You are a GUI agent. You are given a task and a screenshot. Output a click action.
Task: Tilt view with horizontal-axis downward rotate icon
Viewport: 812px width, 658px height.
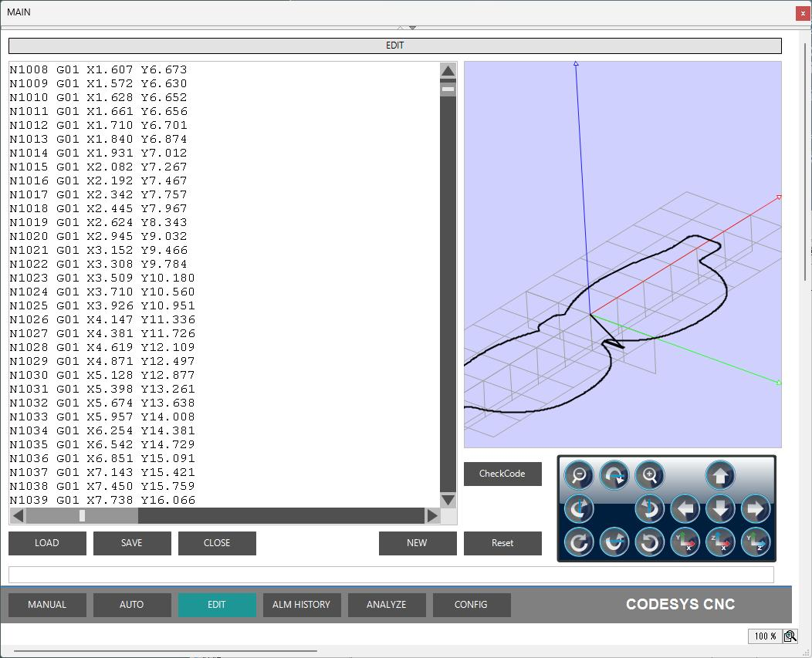click(614, 474)
